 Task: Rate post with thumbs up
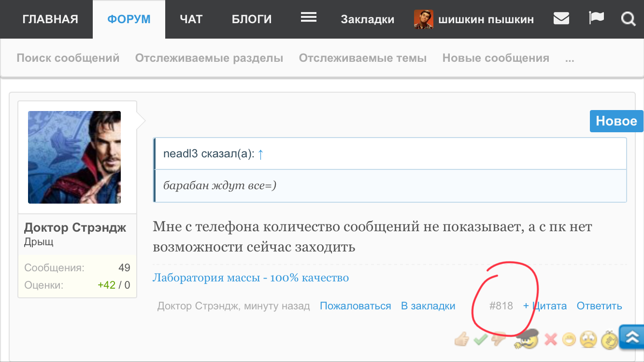click(462, 340)
